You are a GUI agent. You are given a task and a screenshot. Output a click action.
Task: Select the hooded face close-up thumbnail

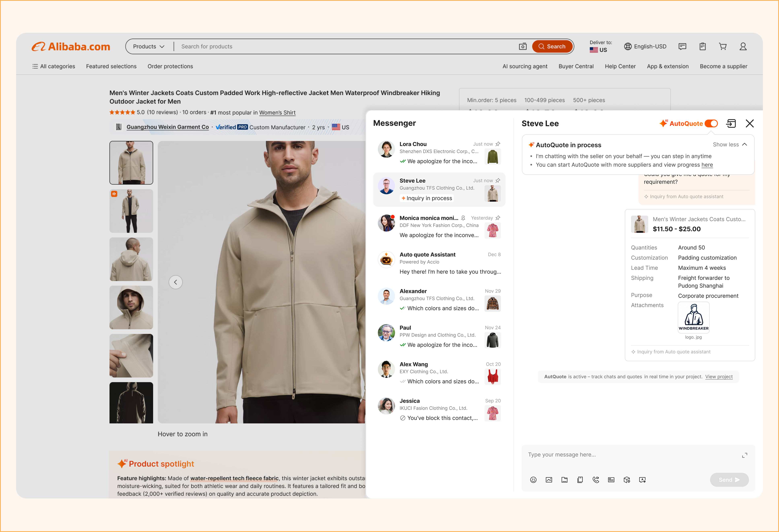(131, 307)
